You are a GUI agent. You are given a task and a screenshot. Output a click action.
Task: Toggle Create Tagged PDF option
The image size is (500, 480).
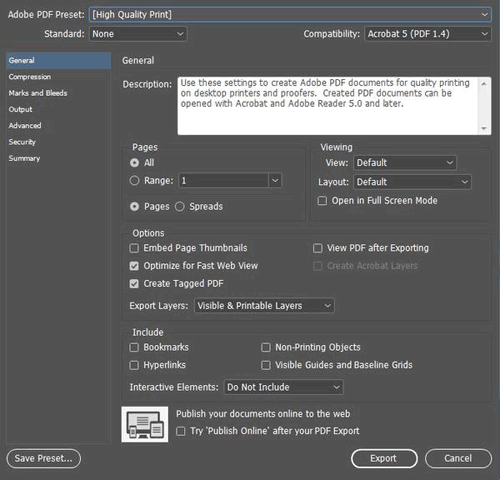click(x=134, y=284)
